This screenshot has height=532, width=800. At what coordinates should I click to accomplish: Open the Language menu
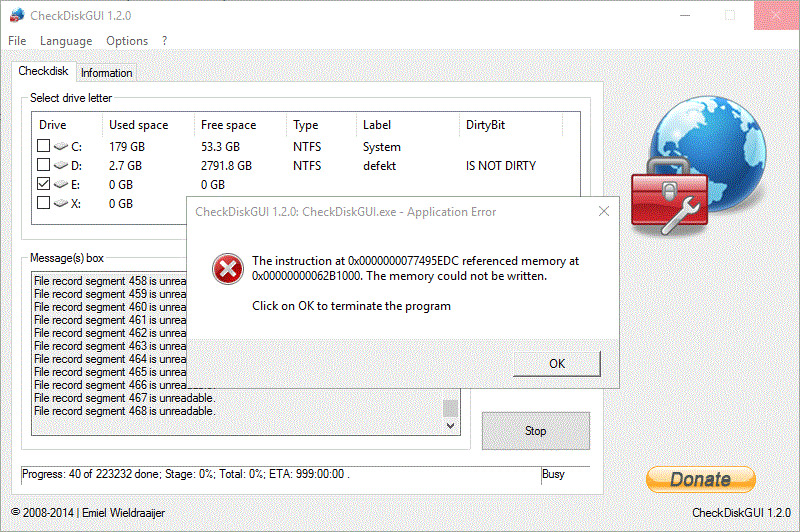tap(66, 41)
